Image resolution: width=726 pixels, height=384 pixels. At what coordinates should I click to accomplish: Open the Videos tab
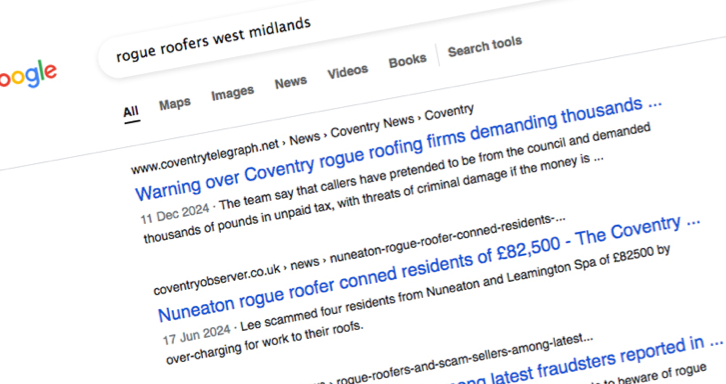coord(348,71)
